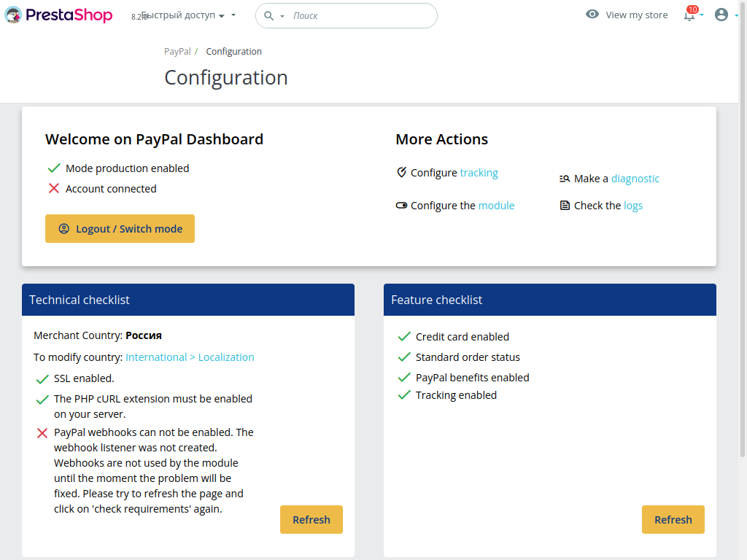
Task: Open the notifications bell
Action: (689, 15)
